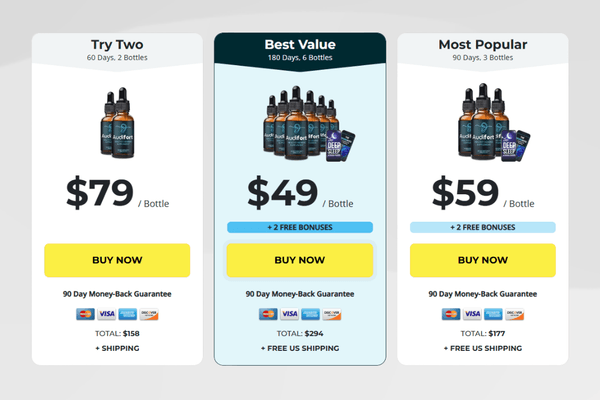Click Buy Now for the Try Two package
600x400 pixels.
[x=117, y=260]
